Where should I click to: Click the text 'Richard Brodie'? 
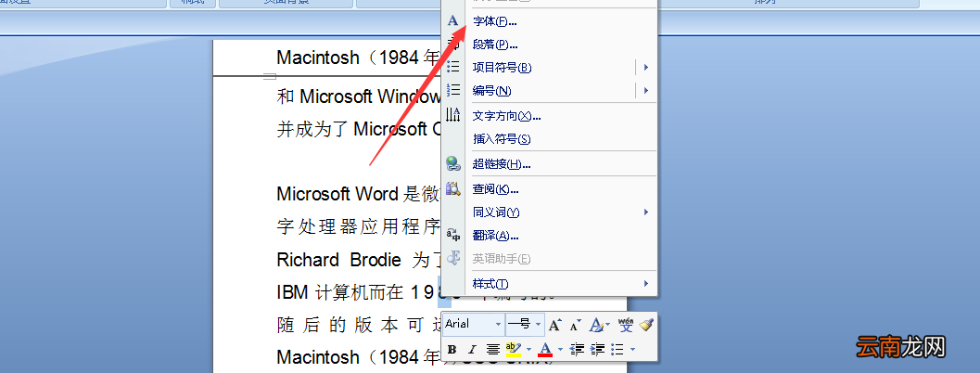coord(338,259)
